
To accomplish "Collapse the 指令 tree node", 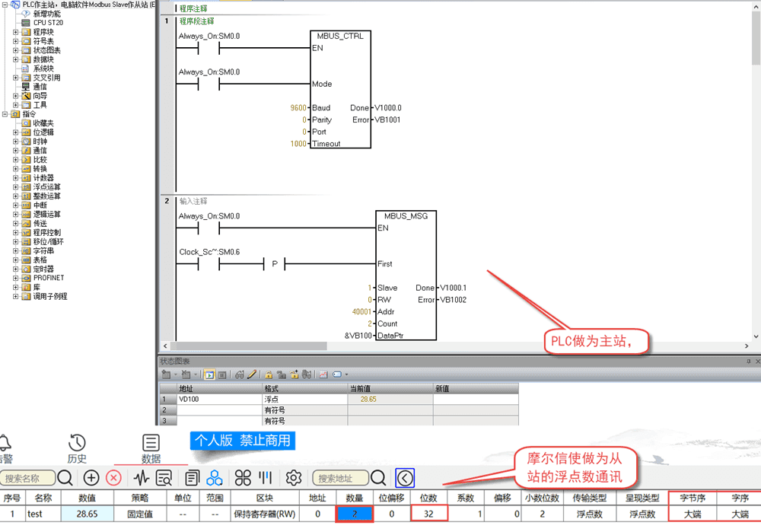I will click(x=6, y=114).
